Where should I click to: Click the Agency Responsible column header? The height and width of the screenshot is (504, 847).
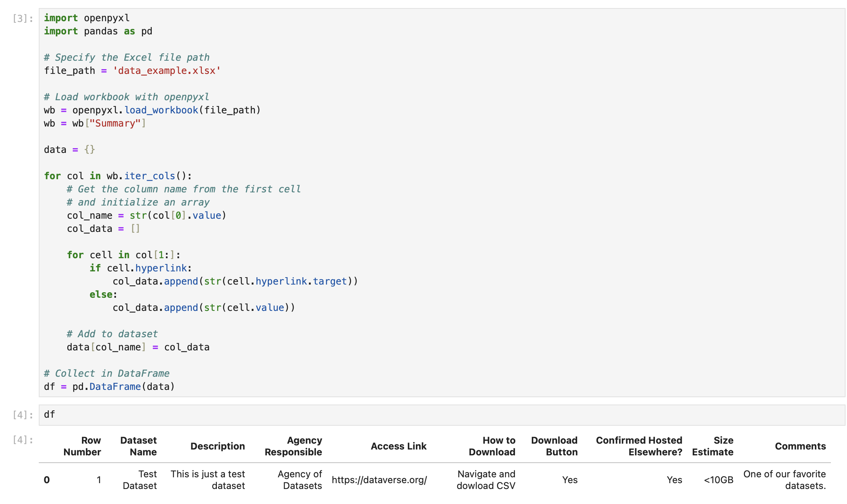click(293, 446)
